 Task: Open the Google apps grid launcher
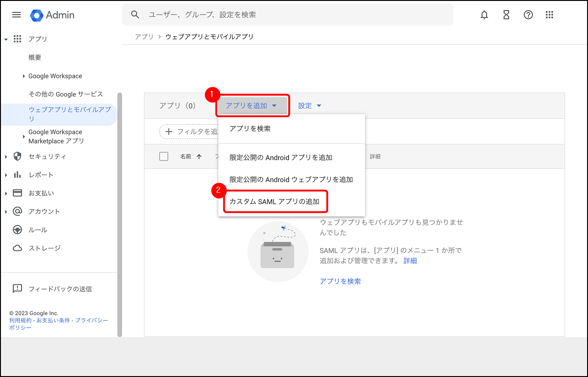point(549,15)
